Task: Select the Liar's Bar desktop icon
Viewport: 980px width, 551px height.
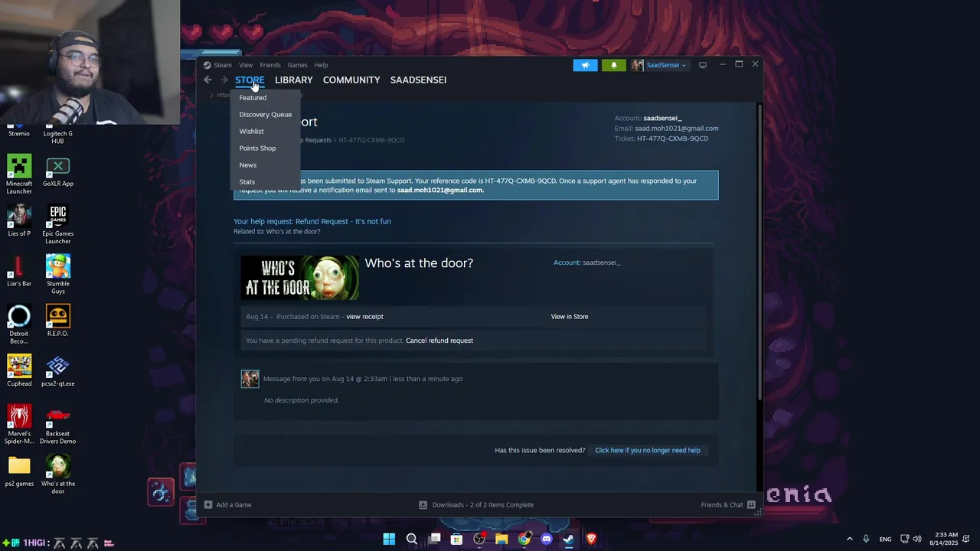Action: click(x=19, y=272)
